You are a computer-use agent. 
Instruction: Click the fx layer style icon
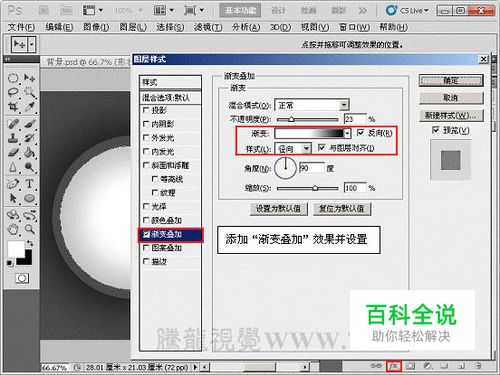(x=394, y=366)
